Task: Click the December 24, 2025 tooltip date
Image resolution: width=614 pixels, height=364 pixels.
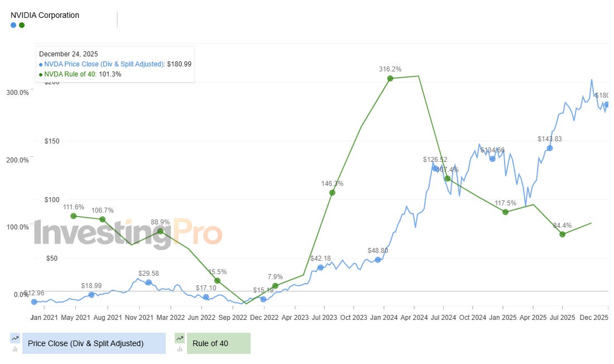Action: [x=69, y=54]
